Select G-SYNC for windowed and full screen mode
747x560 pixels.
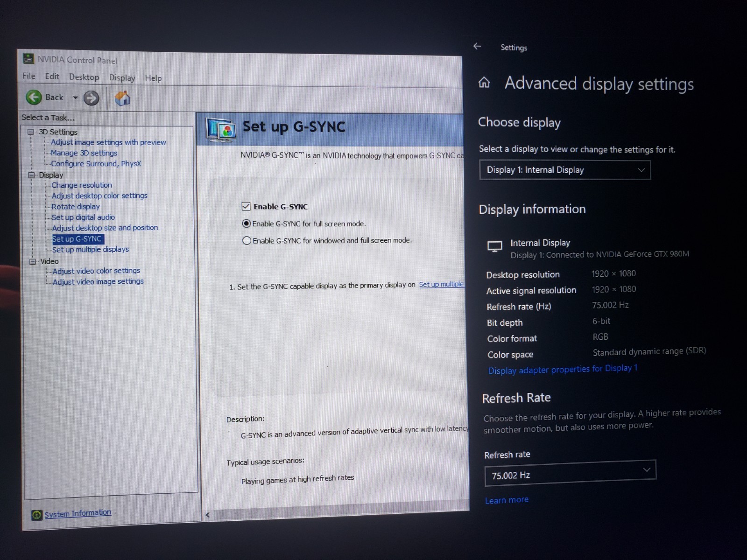pos(247,241)
